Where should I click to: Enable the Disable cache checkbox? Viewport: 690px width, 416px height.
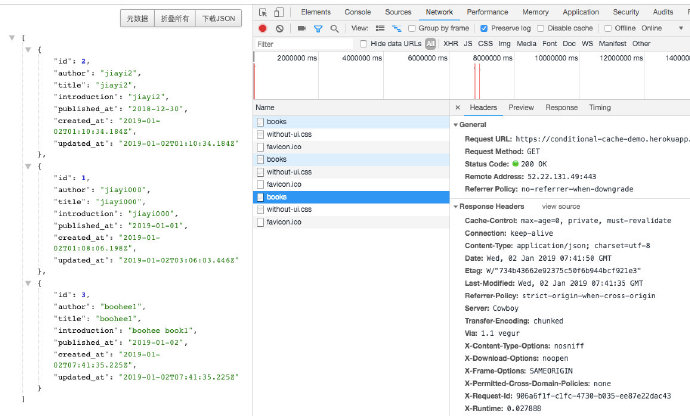pos(540,28)
